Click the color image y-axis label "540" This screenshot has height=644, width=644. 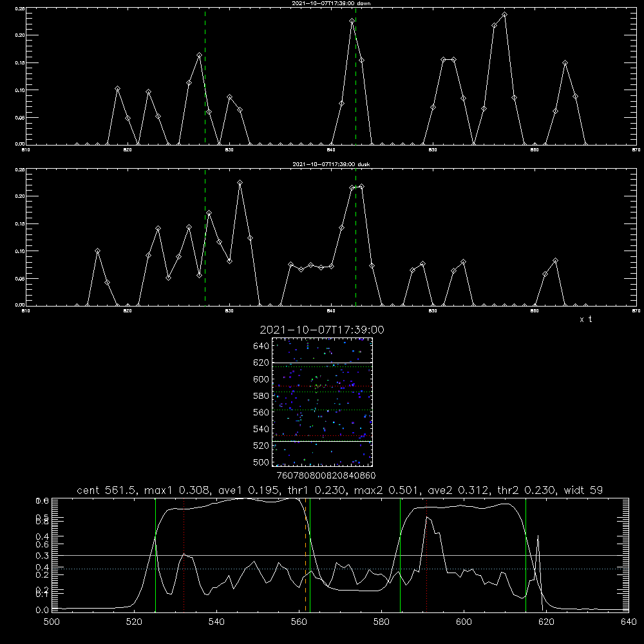pos(261,429)
